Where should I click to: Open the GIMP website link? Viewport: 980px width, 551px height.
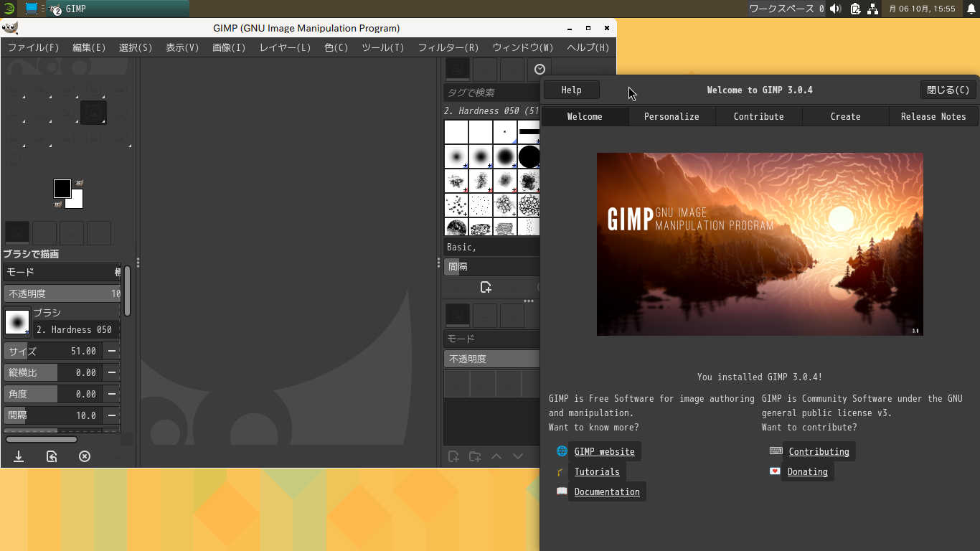click(604, 451)
